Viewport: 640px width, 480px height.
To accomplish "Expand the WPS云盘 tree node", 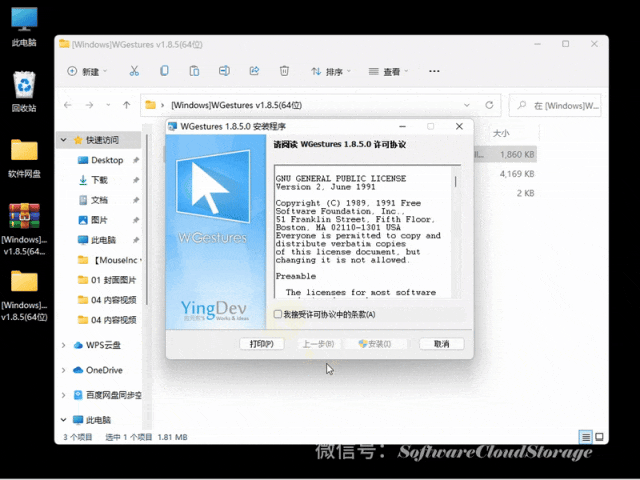I will 64,345.
